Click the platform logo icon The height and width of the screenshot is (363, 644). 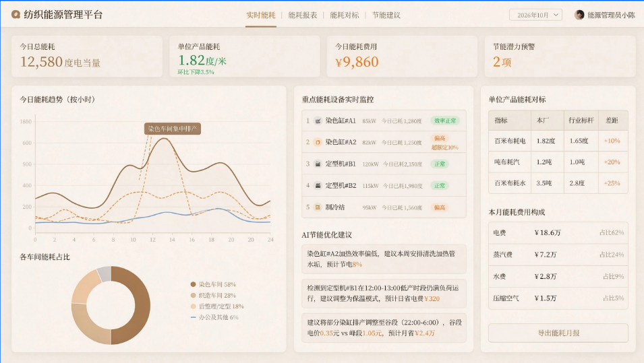pos(16,15)
